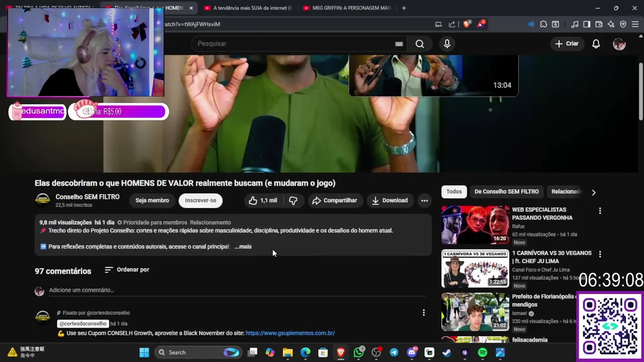Expand the description with ...mais

point(243,247)
